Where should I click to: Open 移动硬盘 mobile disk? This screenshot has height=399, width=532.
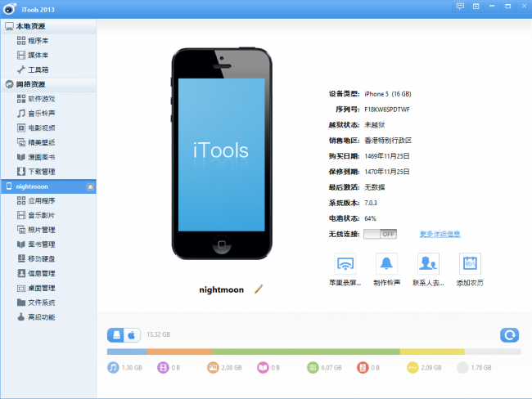pyautogui.click(x=48, y=259)
